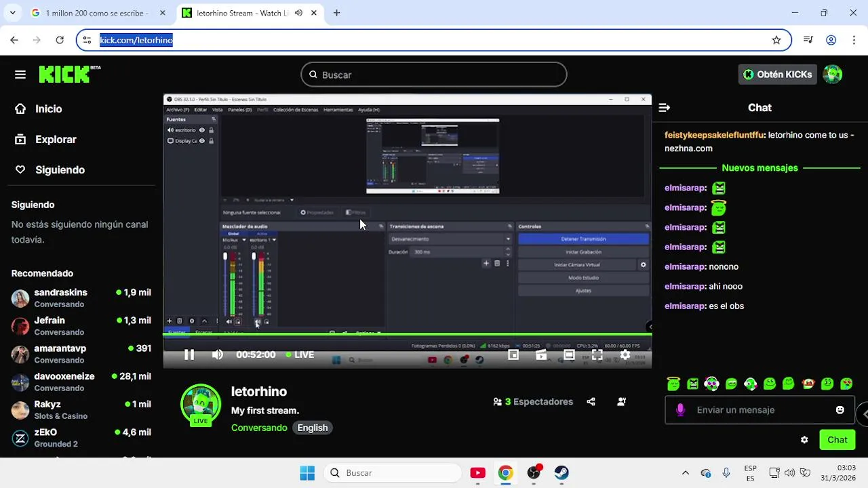Share the stream via share icon
868x488 pixels.
(x=591, y=401)
